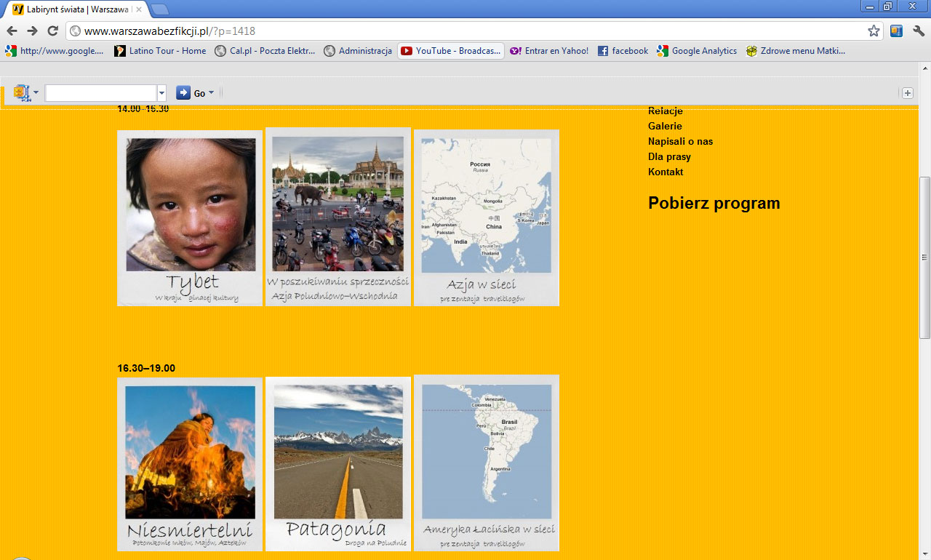The height and width of the screenshot is (560, 931).
Task: Expand the toolbar search box dropdown
Action: (x=162, y=93)
